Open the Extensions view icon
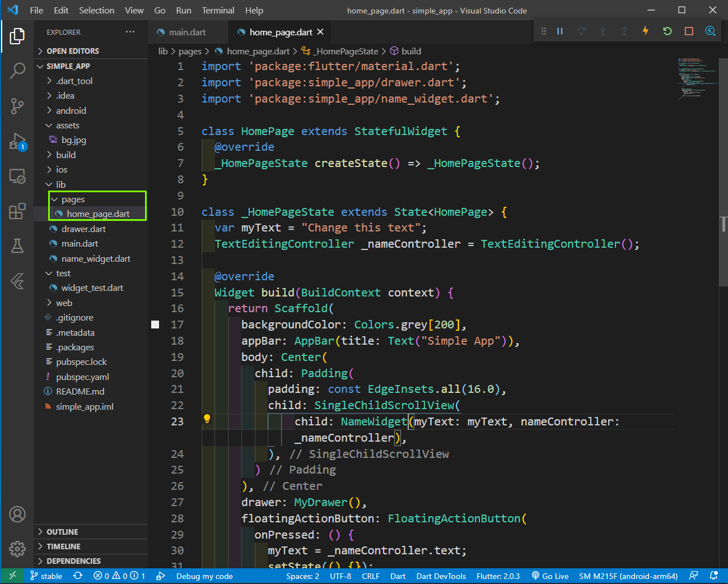 tap(17, 211)
